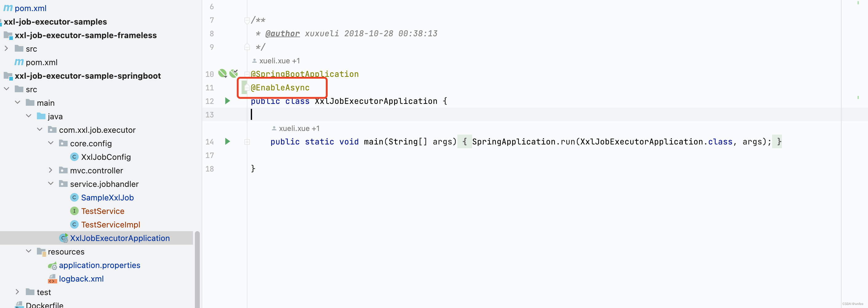The height and width of the screenshot is (308, 868).
Task: Click the core.config package icon
Action: (x=63, y=143)
